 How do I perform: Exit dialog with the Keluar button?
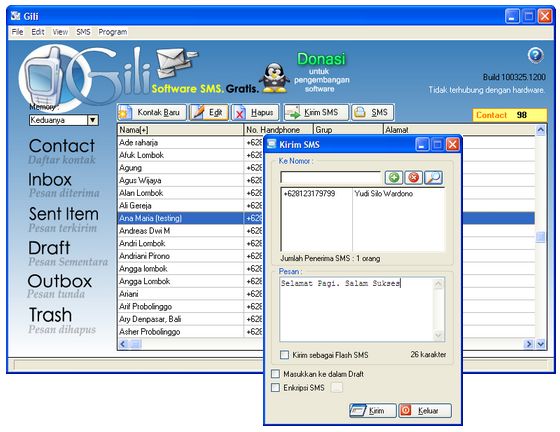[425, 411]
